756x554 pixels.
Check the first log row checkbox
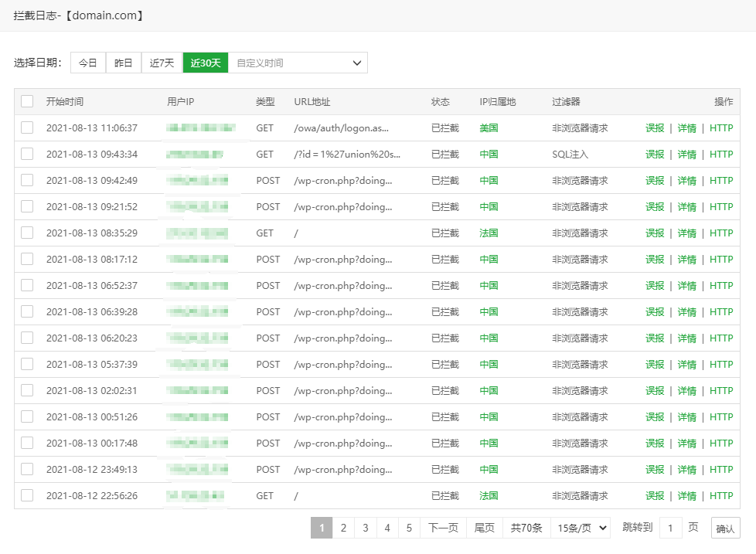pos(28,128)
